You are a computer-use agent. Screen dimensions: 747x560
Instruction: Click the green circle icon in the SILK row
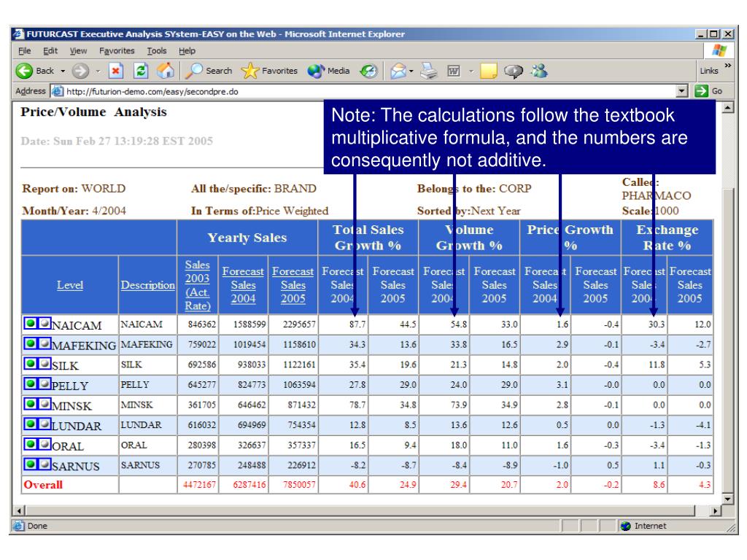[x=31, y=364]
